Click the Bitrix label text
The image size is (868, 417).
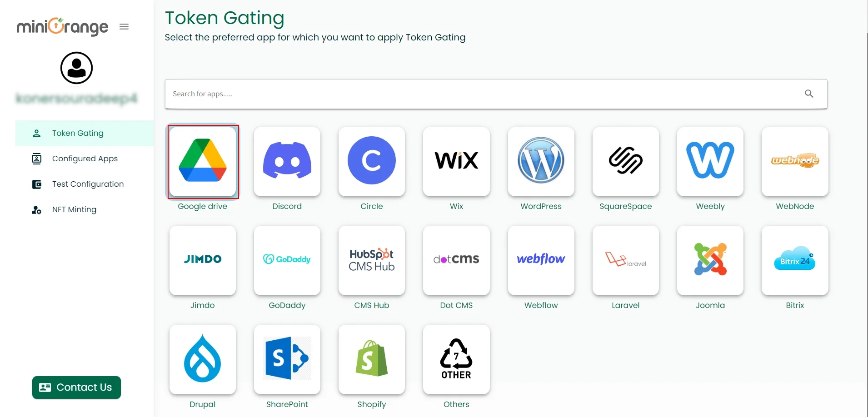click(795, 305)
